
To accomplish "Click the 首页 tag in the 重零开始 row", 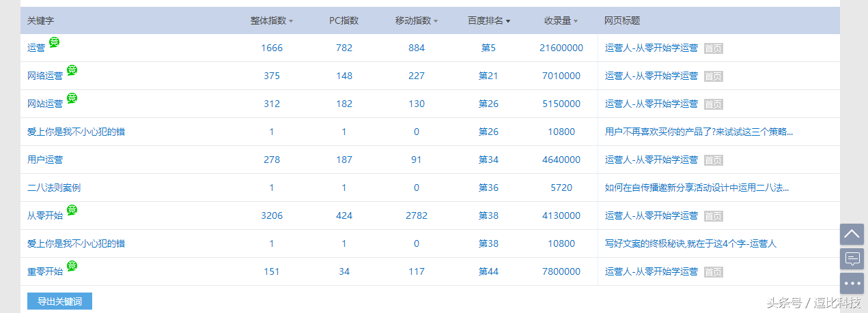I will pos(714,272).
